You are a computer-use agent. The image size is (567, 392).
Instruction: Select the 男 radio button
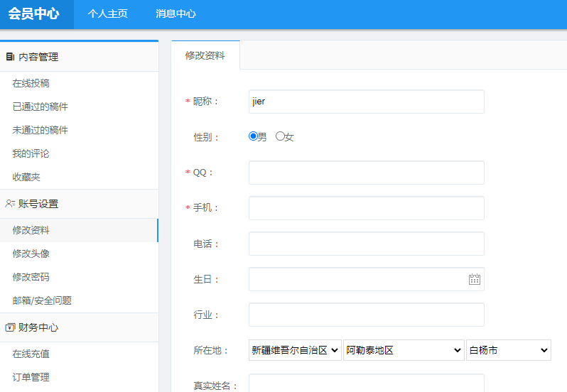point(253,136)
